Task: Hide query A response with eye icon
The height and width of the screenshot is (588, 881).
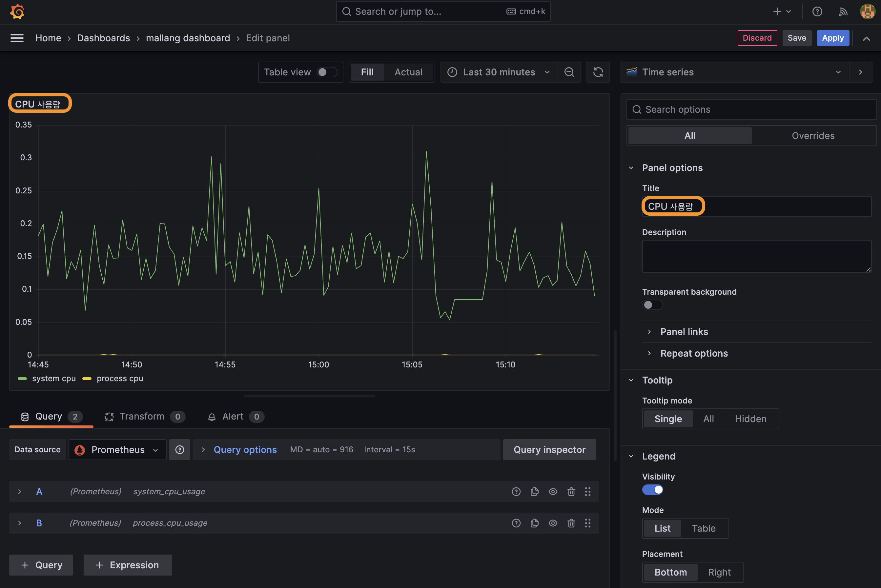Action: pos(553,492)
